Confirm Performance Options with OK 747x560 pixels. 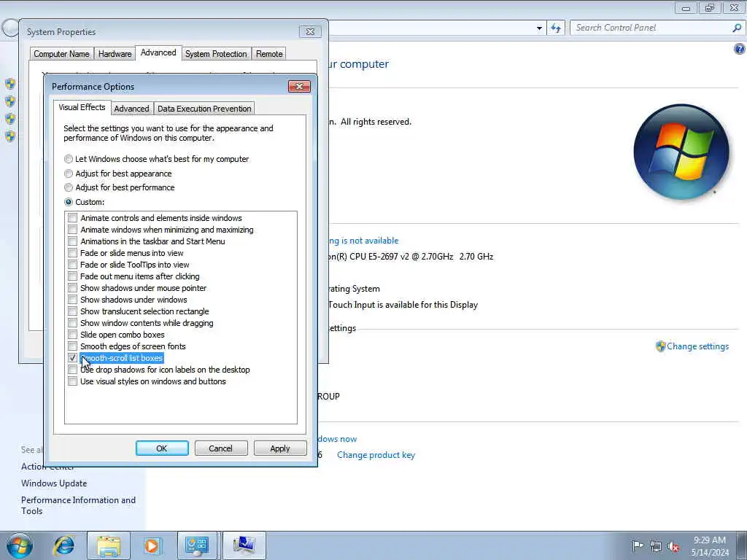pyautogui.click(x=162, y=448)
